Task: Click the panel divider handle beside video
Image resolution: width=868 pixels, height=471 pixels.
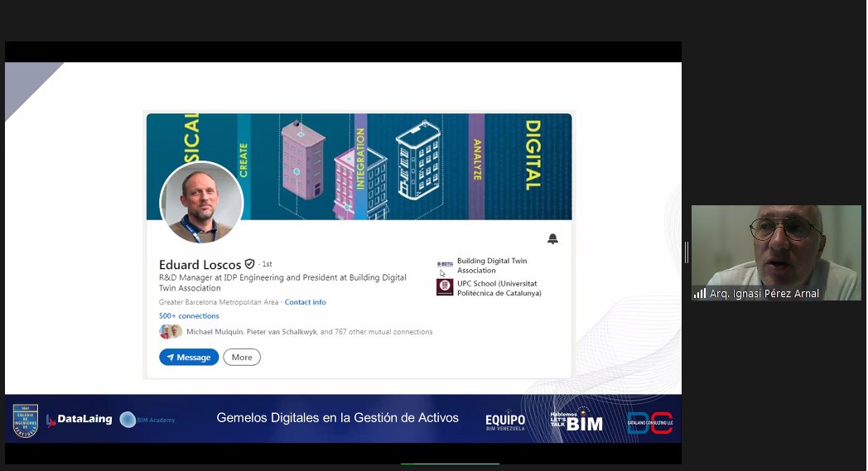Action: 687,253
